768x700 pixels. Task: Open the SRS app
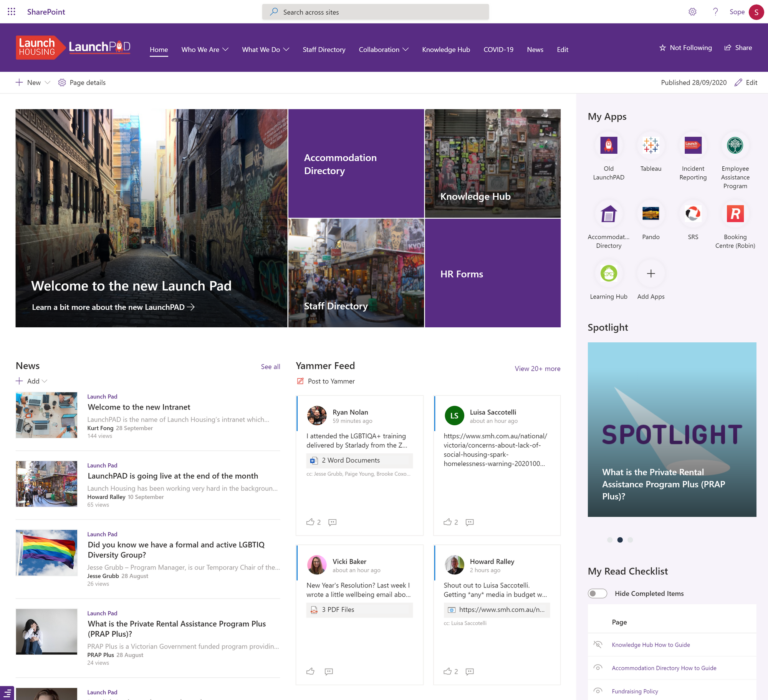point(693,214)
